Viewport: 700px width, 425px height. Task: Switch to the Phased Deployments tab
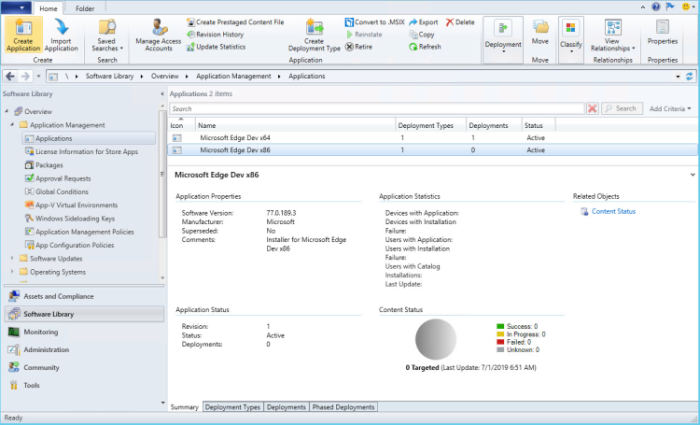pyautogui.click(x=343, y=407)
